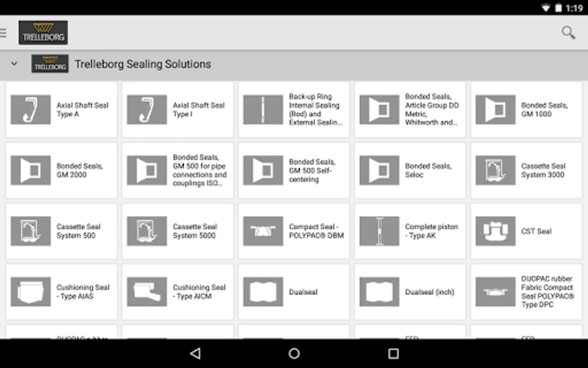Open Bonded Seals GM 2000 icon
588x368 pixels.
(x=31, y=170)
